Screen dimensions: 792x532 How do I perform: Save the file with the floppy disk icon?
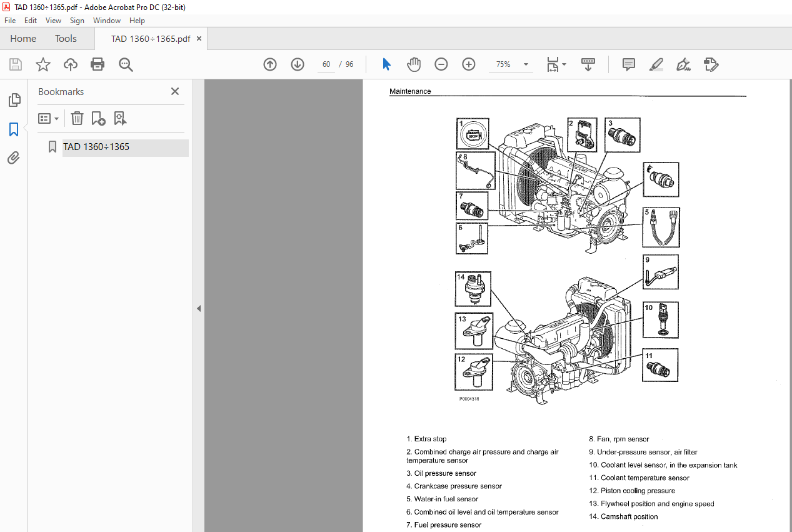[x=16, y=64]
